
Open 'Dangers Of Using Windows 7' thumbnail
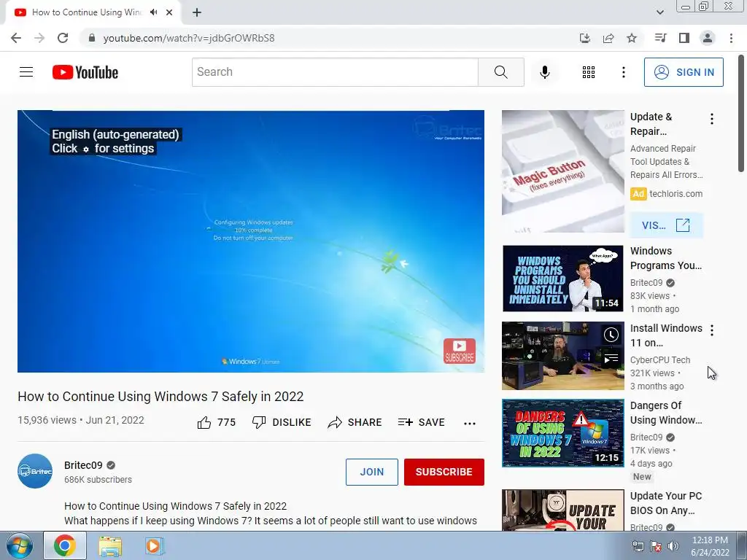pos(562,433)
